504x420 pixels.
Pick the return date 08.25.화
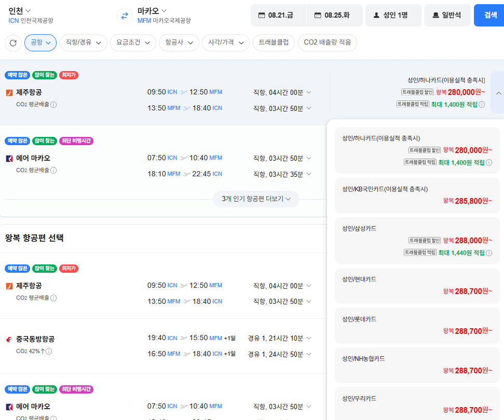335,15
